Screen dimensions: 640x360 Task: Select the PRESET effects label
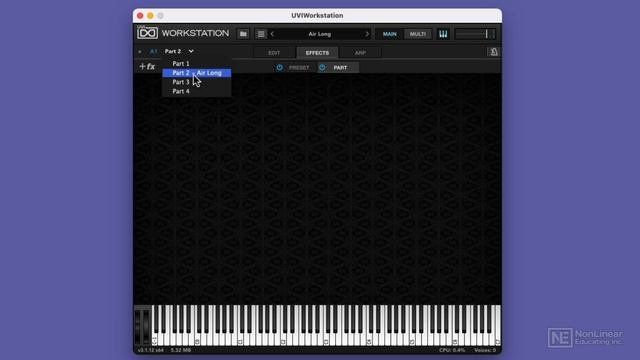pyautogui.click(x=299, y=68)
